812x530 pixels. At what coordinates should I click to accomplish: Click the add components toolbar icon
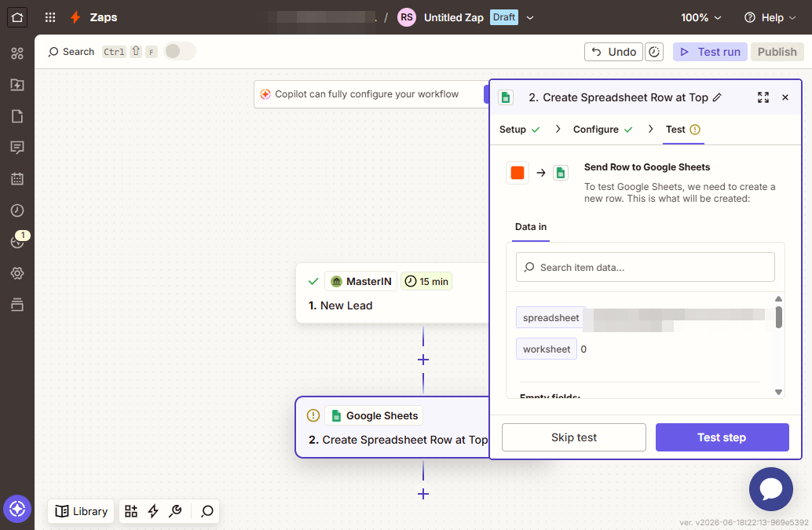[x=131, y=511]
